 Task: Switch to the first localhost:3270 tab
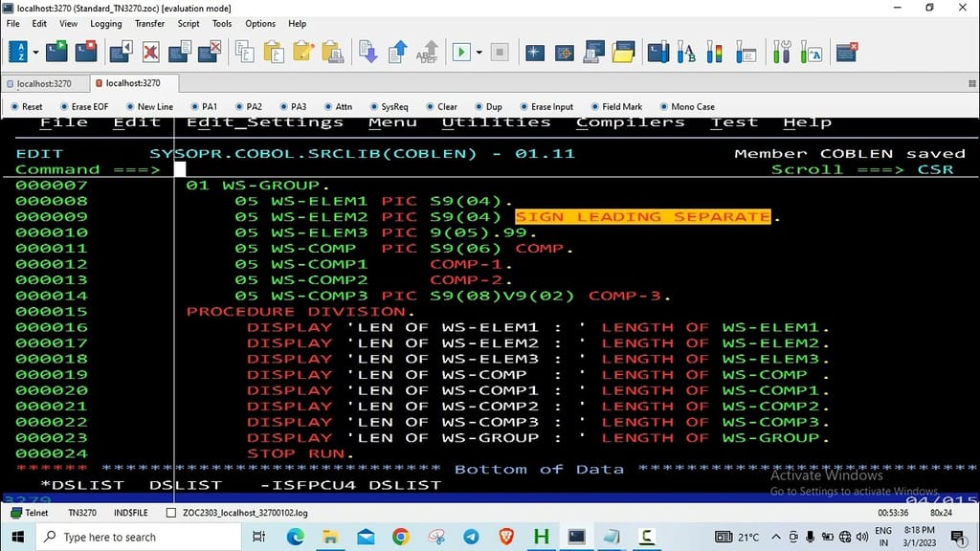click(44, 83)
